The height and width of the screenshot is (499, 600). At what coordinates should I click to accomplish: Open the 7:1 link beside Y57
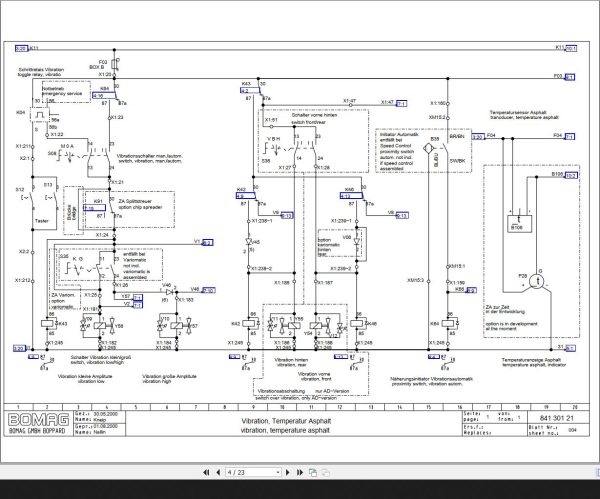(x=138, y=297)
